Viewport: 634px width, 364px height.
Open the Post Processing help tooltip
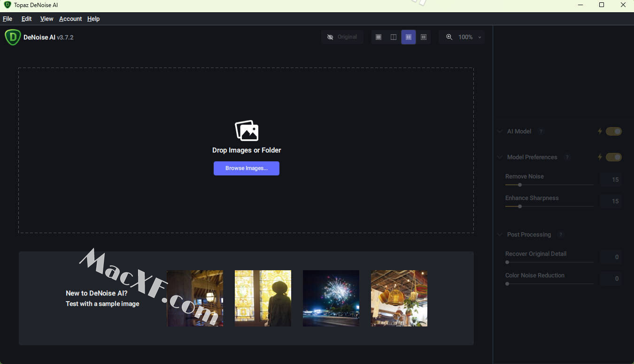(x=560, y=235)
